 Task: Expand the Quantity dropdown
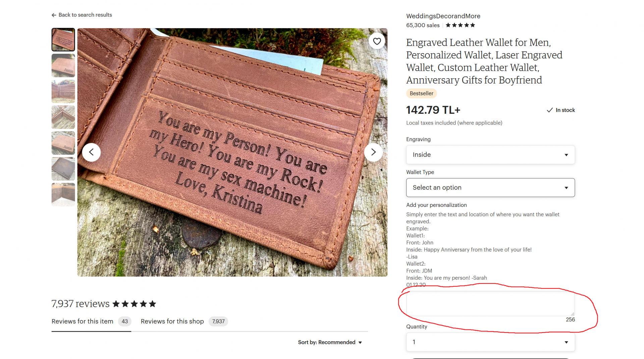click(x=490, y=342)
